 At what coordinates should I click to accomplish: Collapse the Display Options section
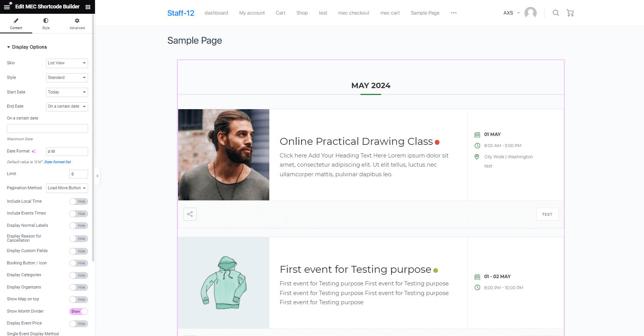(x=27, y=47)
